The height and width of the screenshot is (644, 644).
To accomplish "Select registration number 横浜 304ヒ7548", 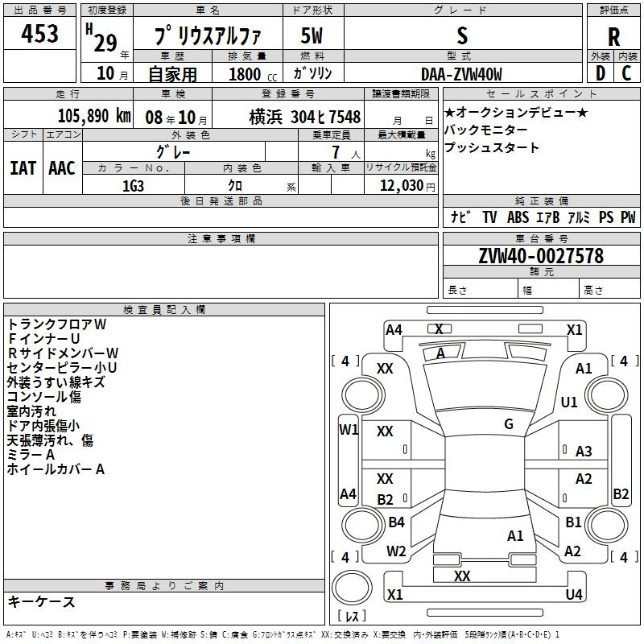I will click(305, 117).
